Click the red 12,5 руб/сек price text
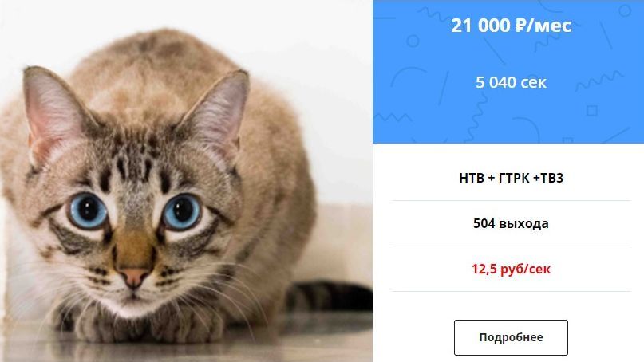The height and width of the screenshot is (362, 644). (511, 269)
